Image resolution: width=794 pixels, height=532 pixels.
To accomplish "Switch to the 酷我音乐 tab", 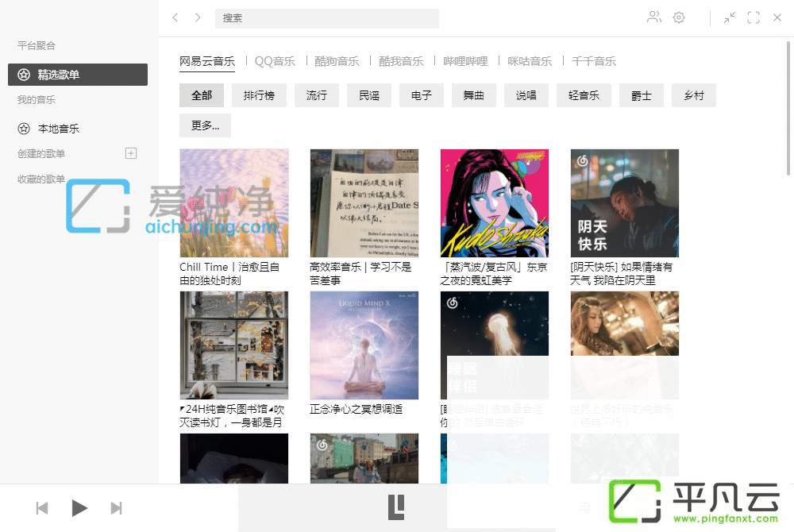I will point(401,61).
